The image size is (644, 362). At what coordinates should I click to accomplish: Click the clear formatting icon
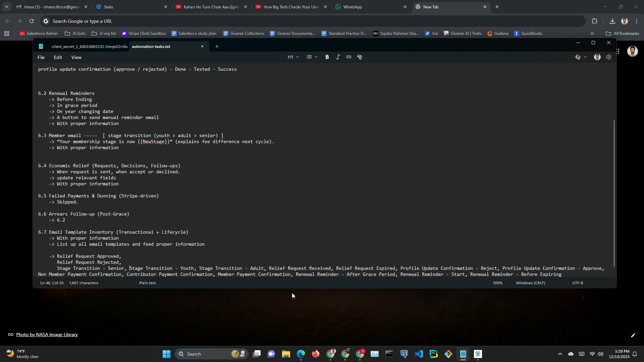[360, 57]
